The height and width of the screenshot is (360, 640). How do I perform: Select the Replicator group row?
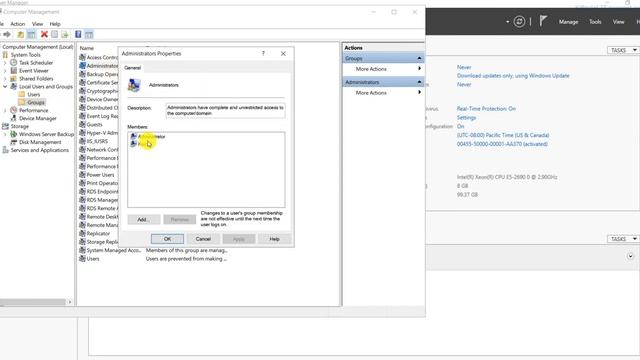coord(98,233)
